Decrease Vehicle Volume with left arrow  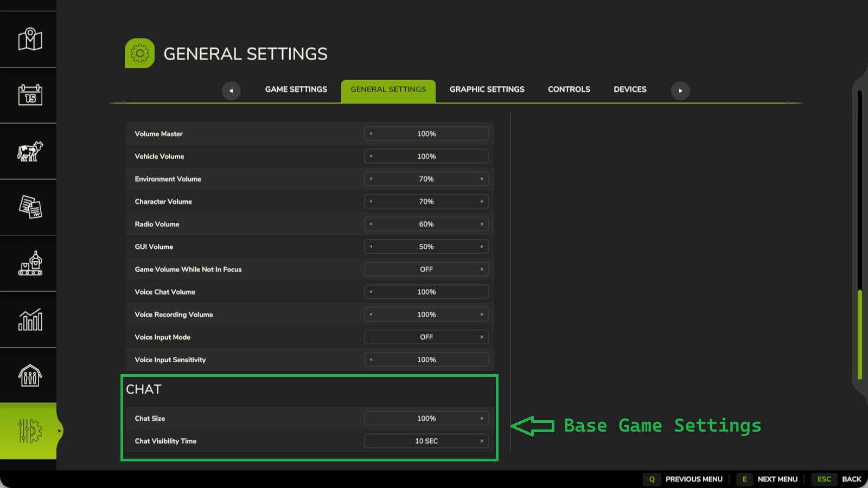371,156
